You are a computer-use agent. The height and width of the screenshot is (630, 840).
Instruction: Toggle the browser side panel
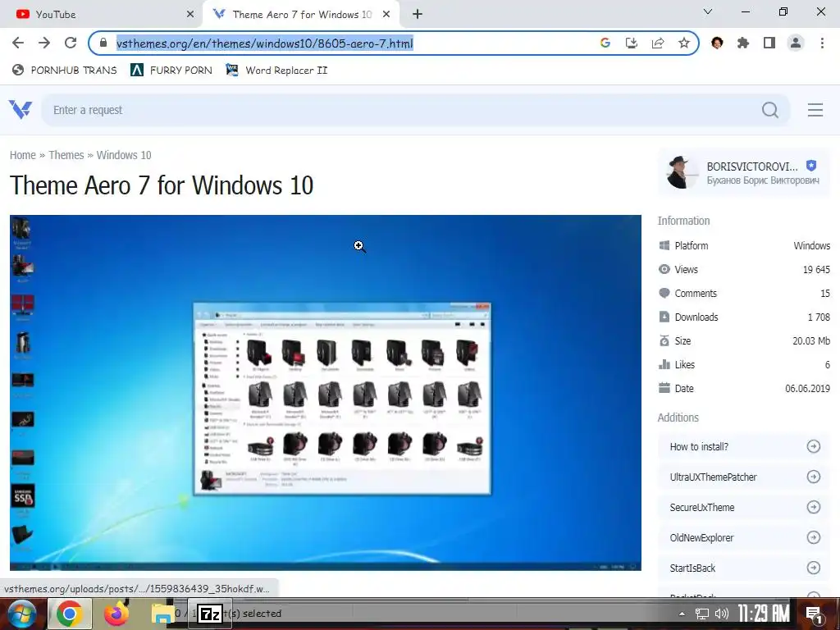coord(769,43)
